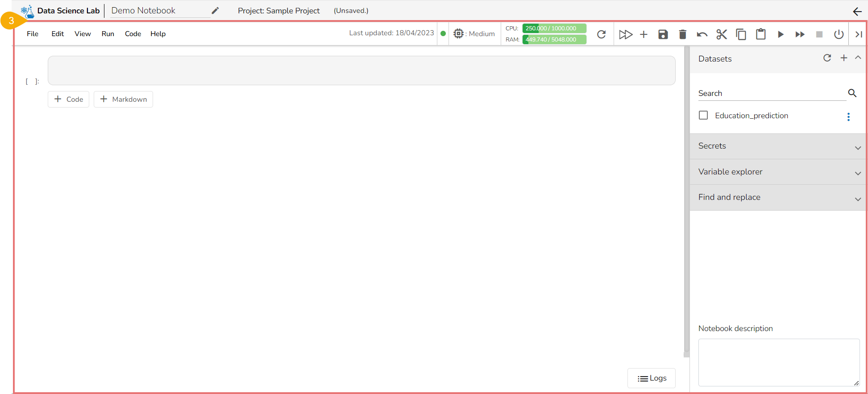Open the Run menu

click(108, 34)
